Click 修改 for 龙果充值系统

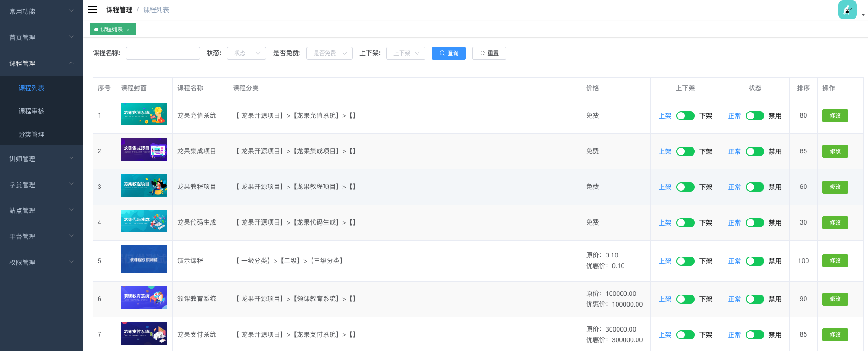pos(835,116)
